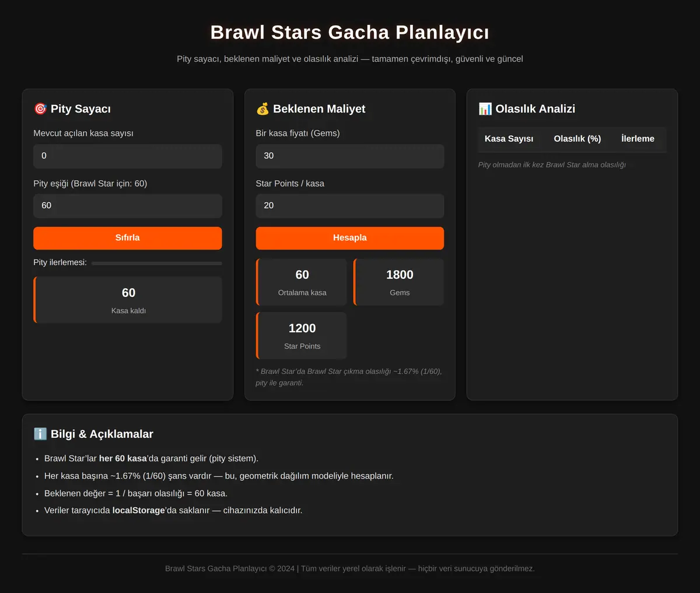Image resolution: width=700 pixels, height=593 pixels.
Task: Click the info emoji beside Bilgi & Açıklamalar
Action: [40, 434]
